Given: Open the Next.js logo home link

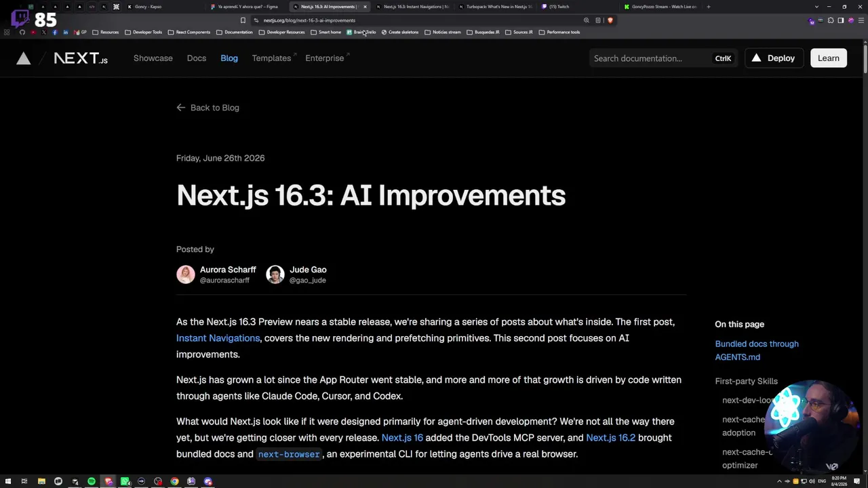Looking at the screenshot, I should [x=81, y=58].
